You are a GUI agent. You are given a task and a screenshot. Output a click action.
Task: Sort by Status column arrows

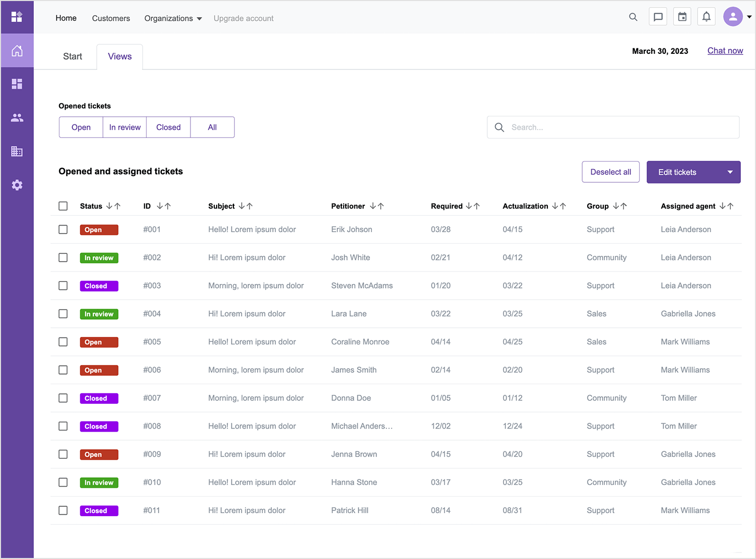tap(113, 206)
